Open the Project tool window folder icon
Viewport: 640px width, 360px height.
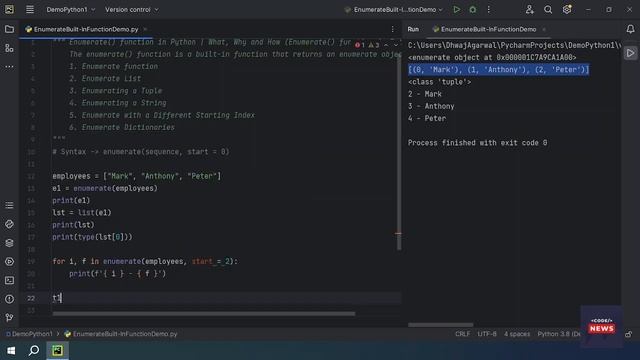9,29
